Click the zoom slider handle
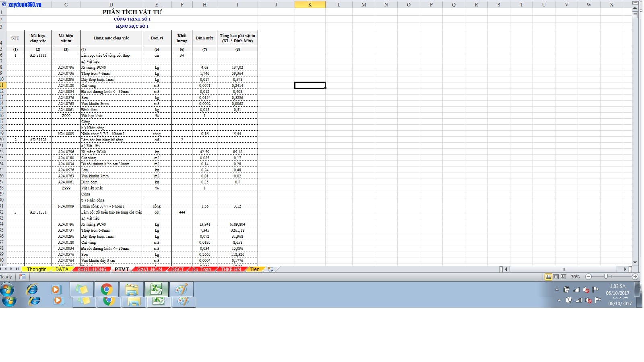This screenshot has width=644, height=362. [x=606, y=277]
